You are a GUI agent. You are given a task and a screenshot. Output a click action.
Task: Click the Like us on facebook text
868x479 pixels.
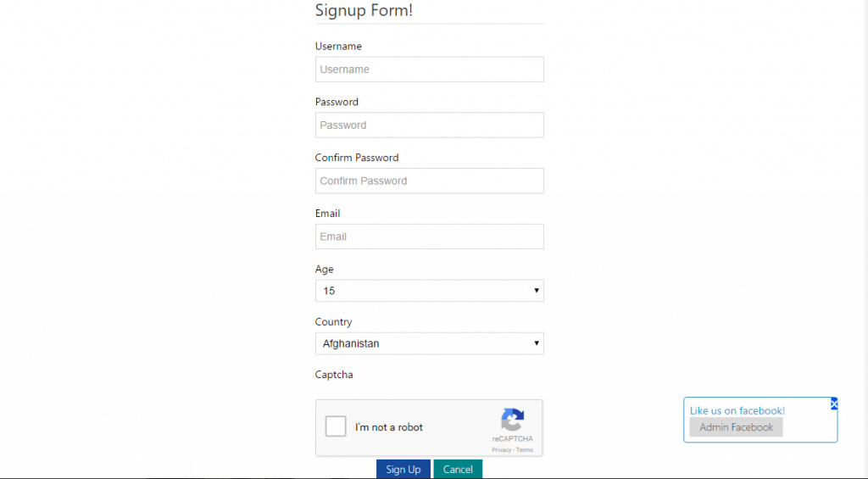click(x=737, y=410)
